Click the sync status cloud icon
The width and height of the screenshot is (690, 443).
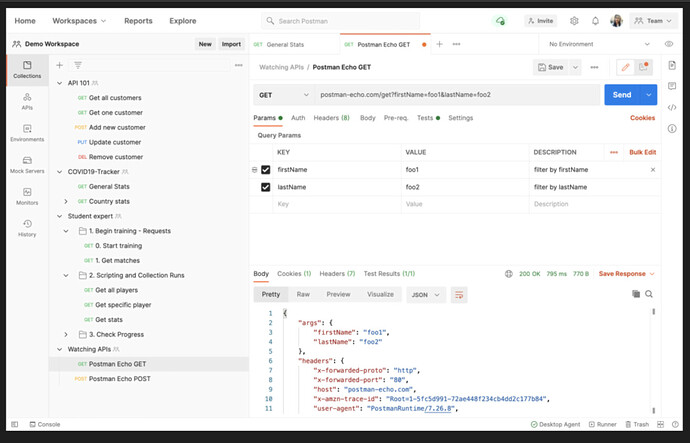pyautogui.click(x=500, y=21)
